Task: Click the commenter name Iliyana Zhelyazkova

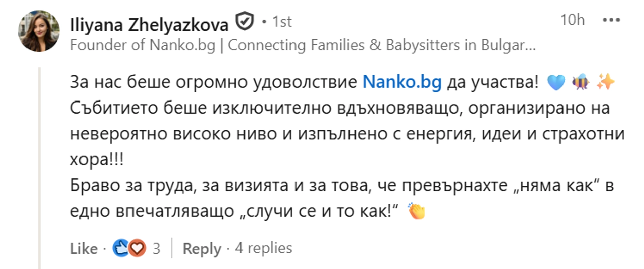Action: coord(149,24)
